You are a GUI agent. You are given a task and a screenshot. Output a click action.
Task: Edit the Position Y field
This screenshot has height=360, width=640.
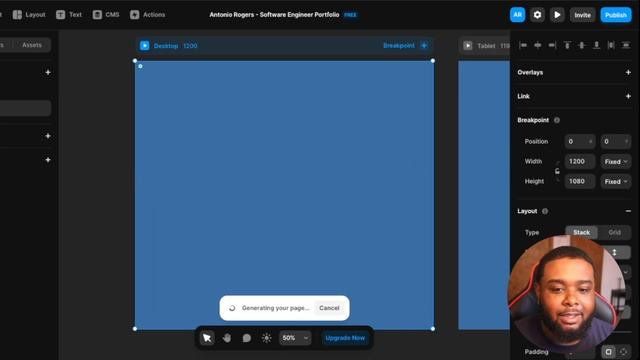tap(616, 142)
